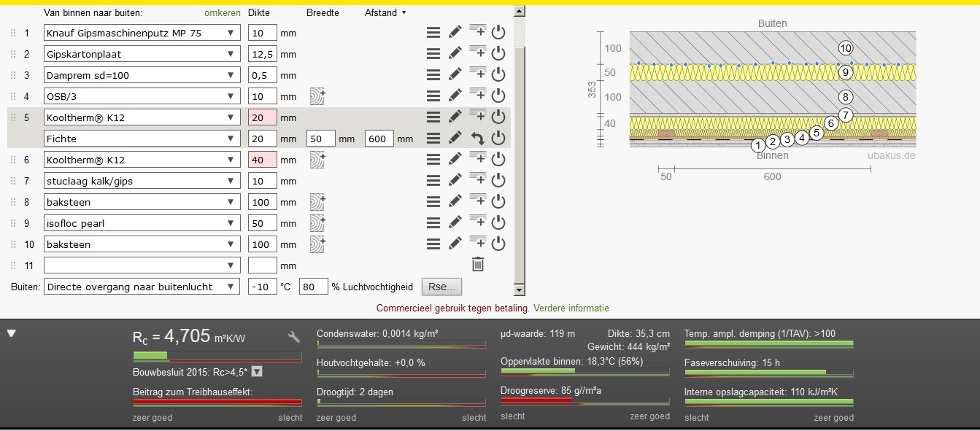Toggle power icon for stuclaag kalk/gips
Screen dimensions: 980x431
498,181
